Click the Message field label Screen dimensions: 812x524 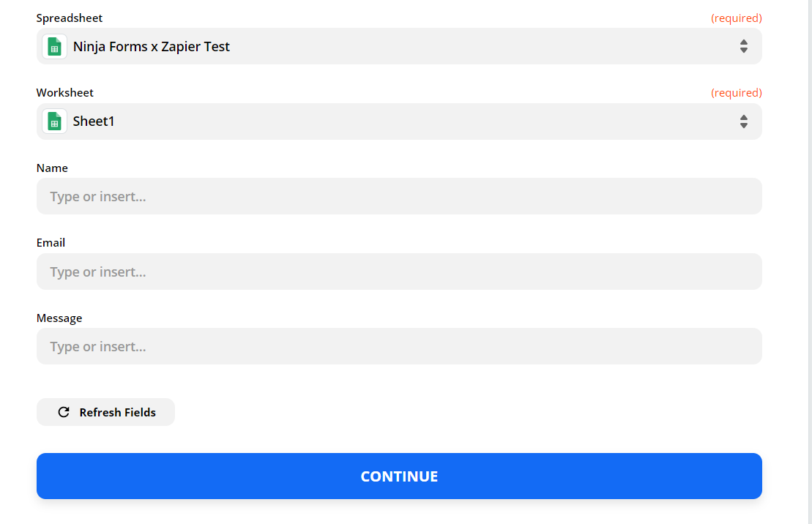(x=59, y=318)
